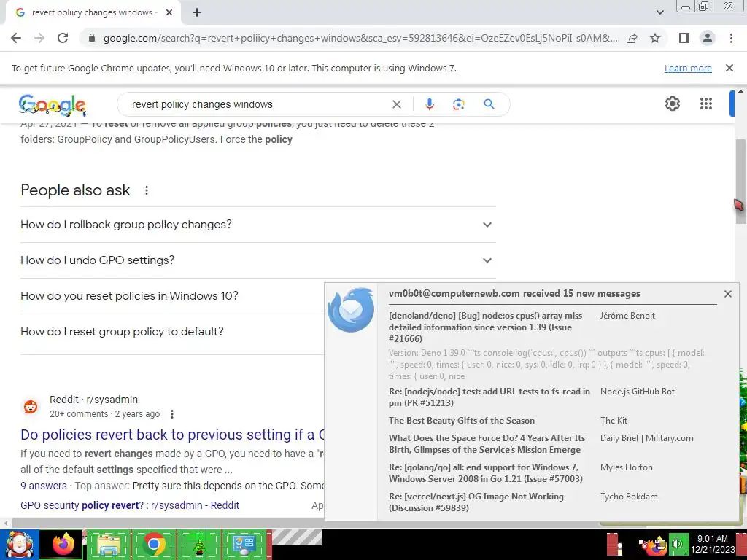Open the Christmas tree taskbar app
Viewport: 747px width, 560px height.
198,544
